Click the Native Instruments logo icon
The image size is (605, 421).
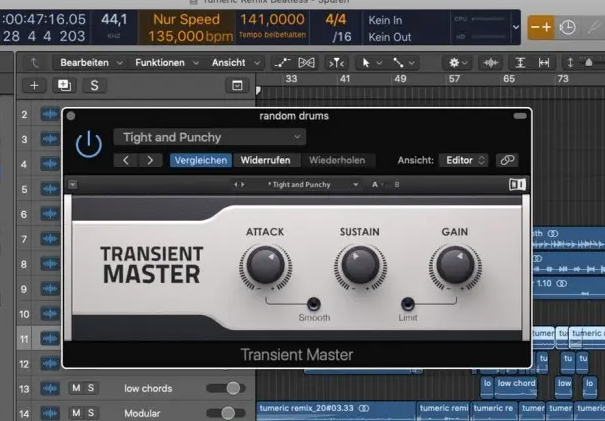[517, 184]
